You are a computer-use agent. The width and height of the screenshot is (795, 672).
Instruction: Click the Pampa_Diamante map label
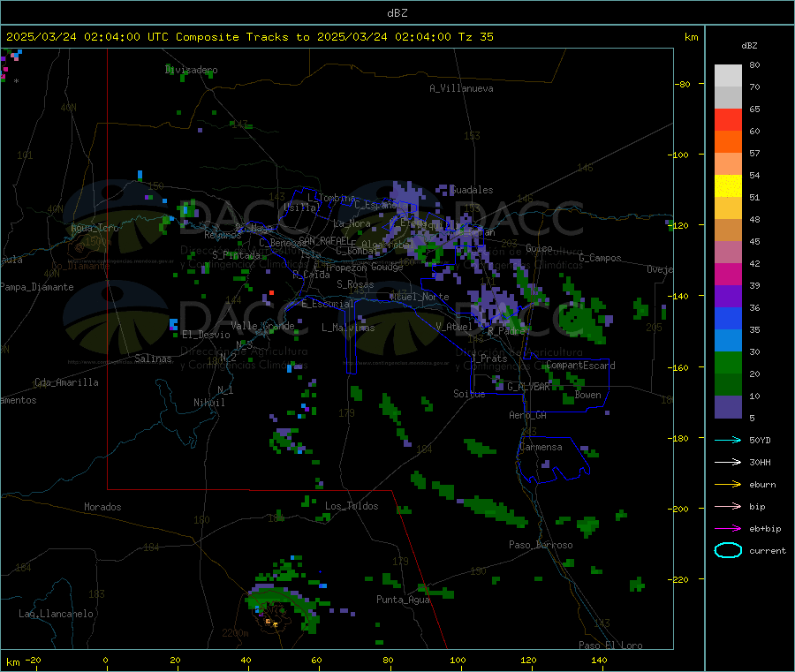pyautogui.click(x=36, y=287)
